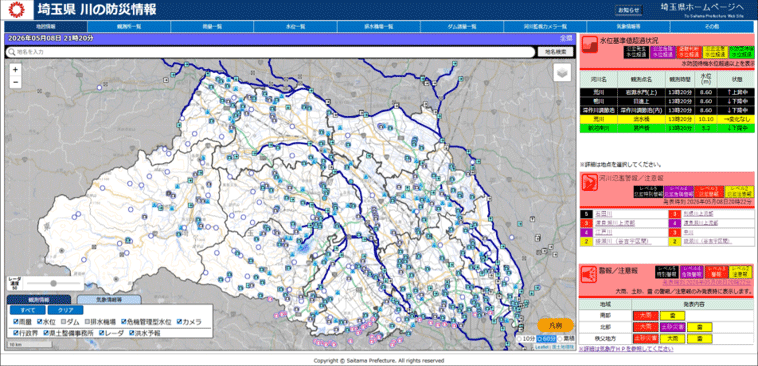Toggle the 洪水予報 checkbox
The image size is (758, 366).
[131, 333]
